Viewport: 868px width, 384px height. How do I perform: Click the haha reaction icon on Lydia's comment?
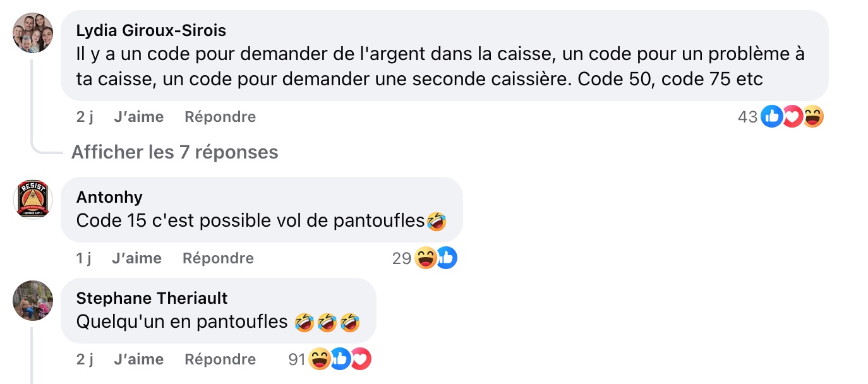tap(813, 116)
